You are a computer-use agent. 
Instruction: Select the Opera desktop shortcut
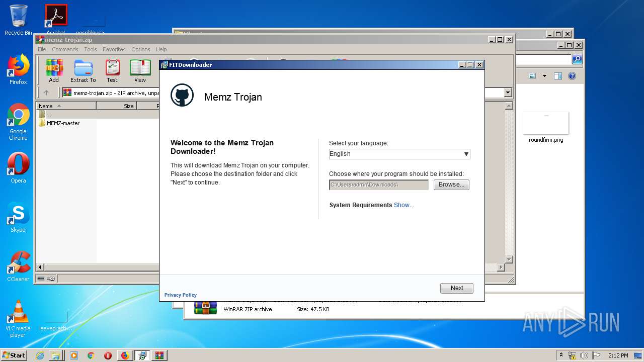coord(18,168)
